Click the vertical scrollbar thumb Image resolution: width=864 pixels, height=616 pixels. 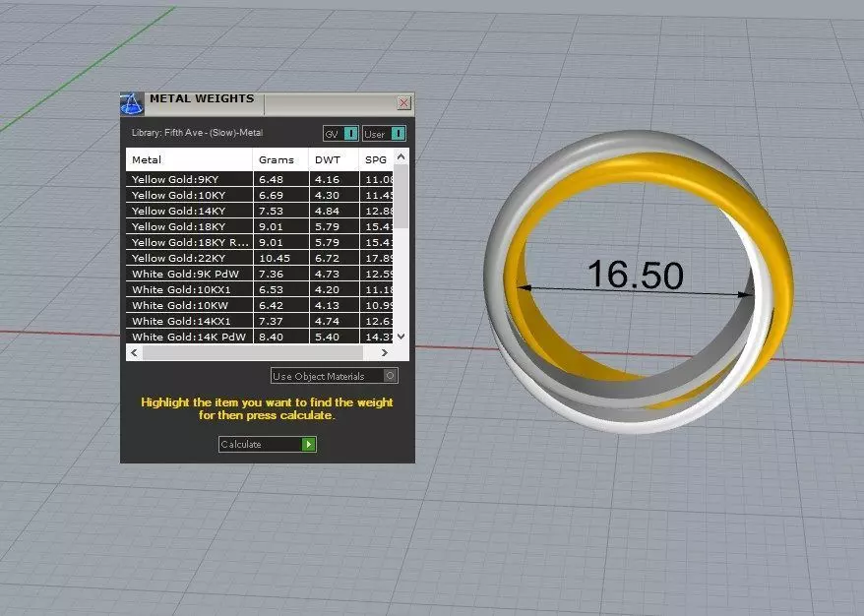(x=401, y=196)
